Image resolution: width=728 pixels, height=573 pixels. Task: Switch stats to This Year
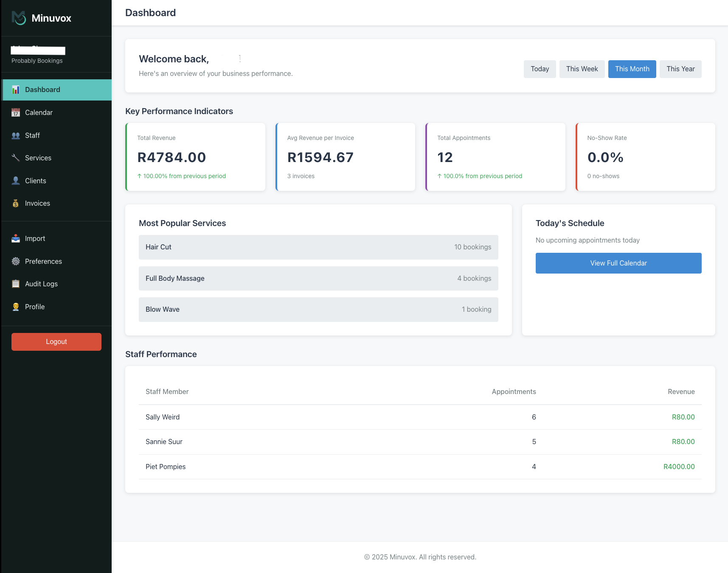[680, 69]
